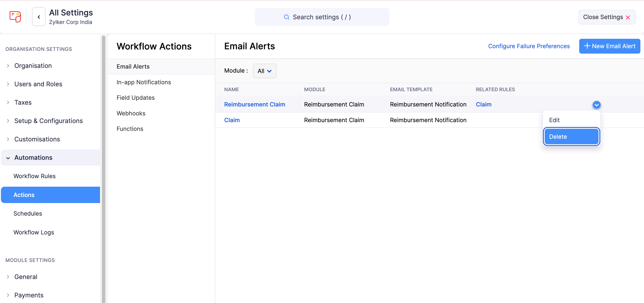The height and width of the screenshot is (303, 644).
Task: Click the MODULE column header
Action: pyautogui.click(x=315, y=89)
